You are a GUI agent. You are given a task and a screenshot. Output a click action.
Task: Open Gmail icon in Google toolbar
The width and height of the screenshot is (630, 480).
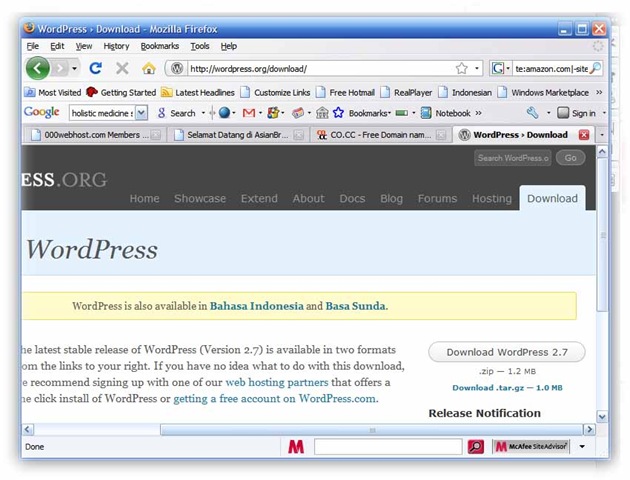click(x=249, y=113)
